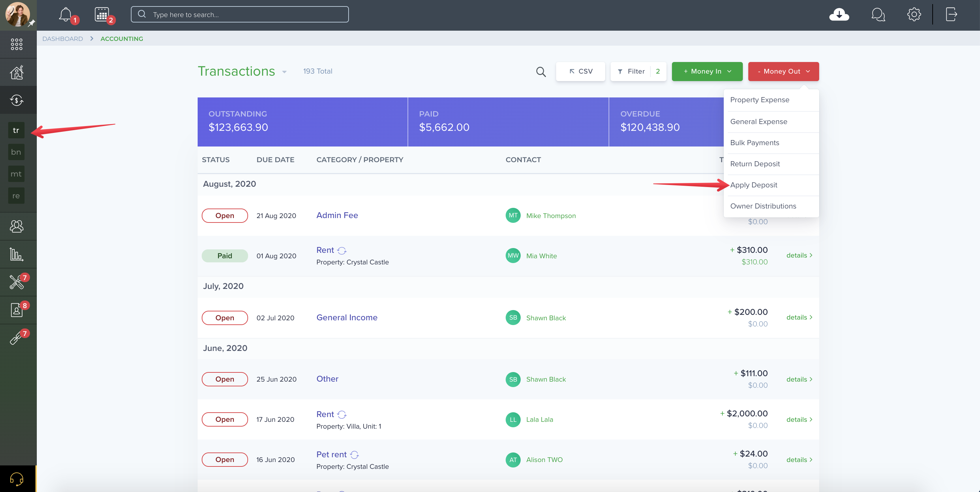
Task: Click the headset support icon
Action: 17,479
